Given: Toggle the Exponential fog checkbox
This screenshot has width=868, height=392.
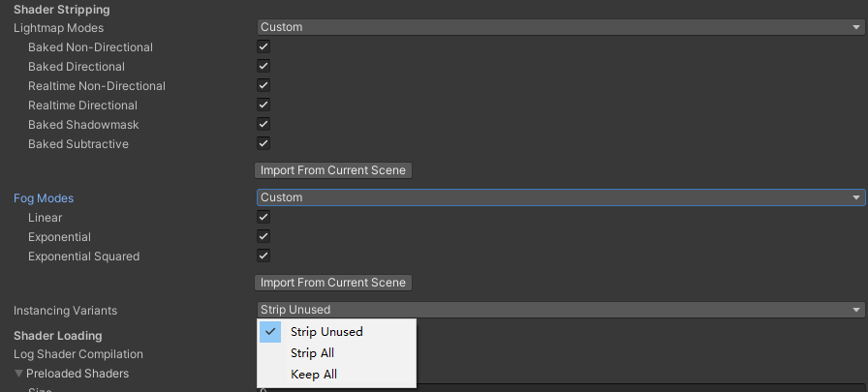Looking at the screenshot, I should point(263,236).
